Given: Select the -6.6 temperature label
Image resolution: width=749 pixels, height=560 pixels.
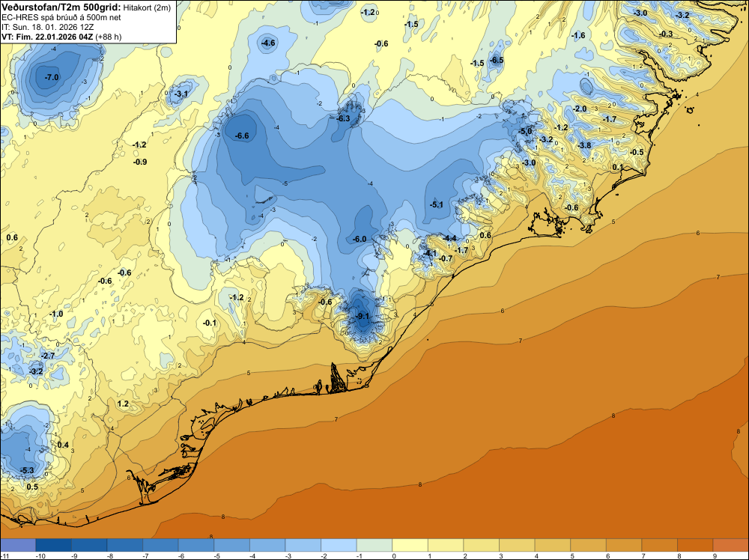Looking at the screenshot, I should pyautogui.click(x=242, y=136).
